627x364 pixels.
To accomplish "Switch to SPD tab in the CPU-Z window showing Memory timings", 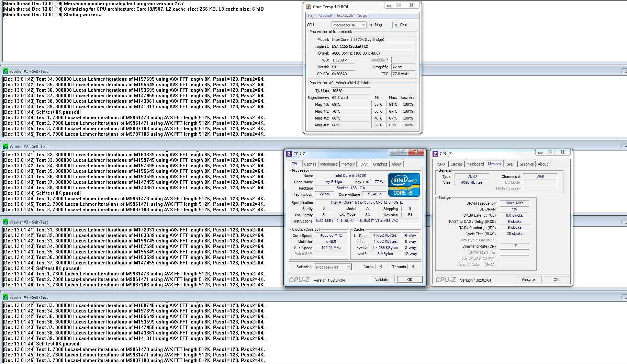I will (x=510, y=164).
